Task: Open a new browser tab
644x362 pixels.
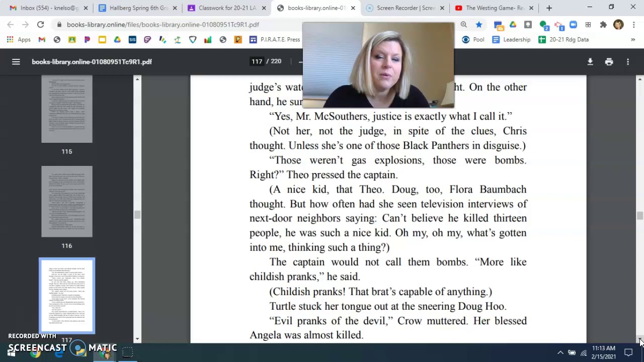Action: (549, 8)
